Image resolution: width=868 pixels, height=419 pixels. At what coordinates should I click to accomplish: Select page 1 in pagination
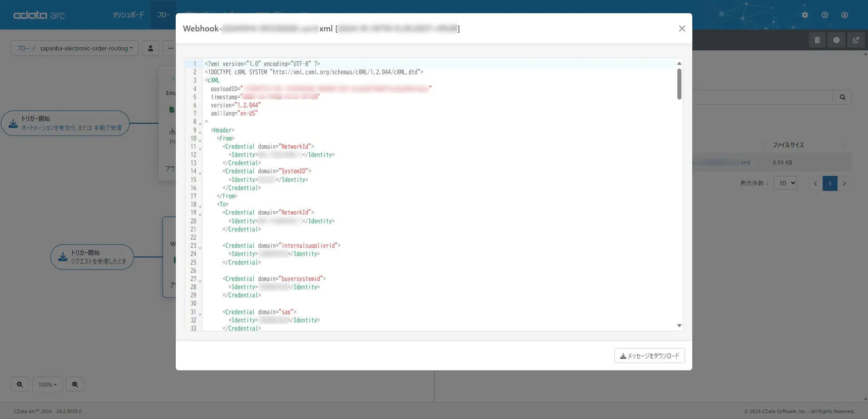pyautogui.click(x=830, y=184)
